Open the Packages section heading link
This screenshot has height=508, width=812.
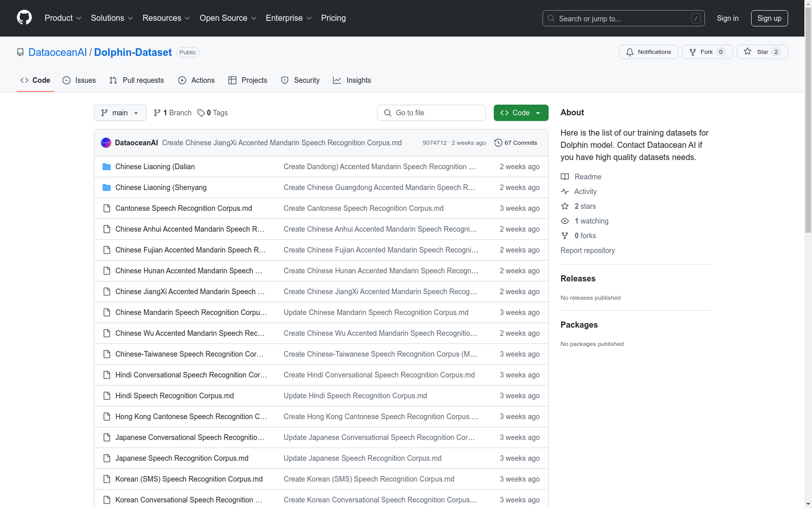(x=579, y=325)
